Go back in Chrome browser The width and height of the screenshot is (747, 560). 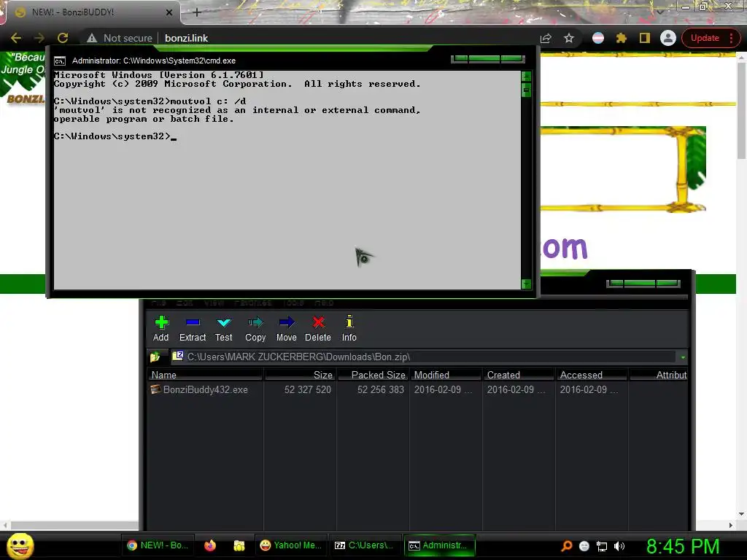(16, 38)
